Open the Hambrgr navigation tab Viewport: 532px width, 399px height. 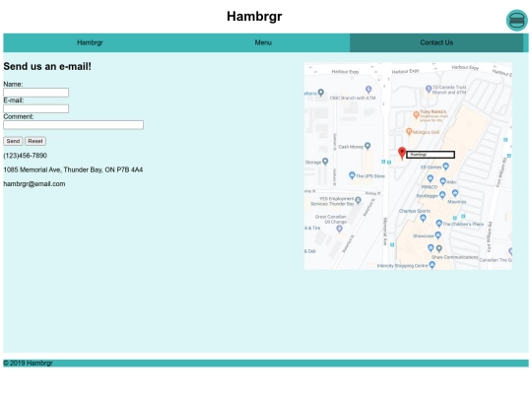[90, 42]
